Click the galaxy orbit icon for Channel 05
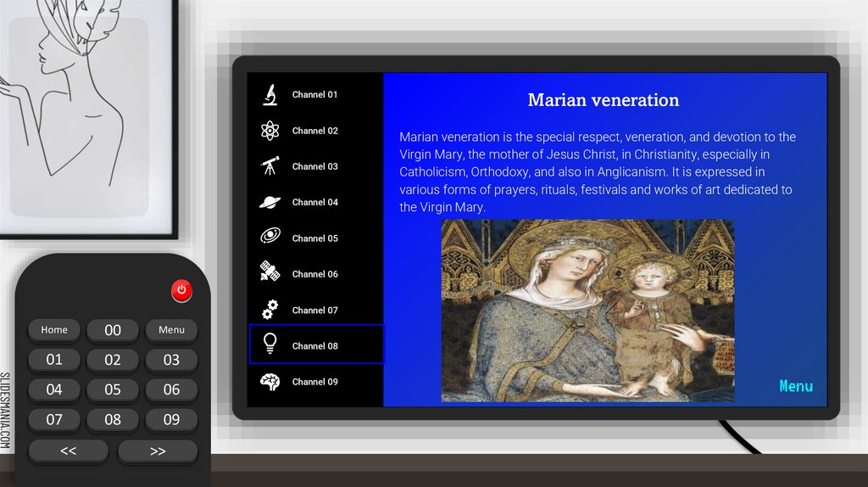The image size is (868, 487). (x=270, y=237)
